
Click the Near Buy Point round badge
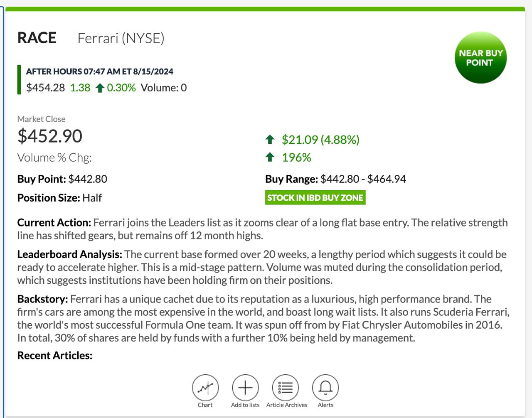pos(481,58)
